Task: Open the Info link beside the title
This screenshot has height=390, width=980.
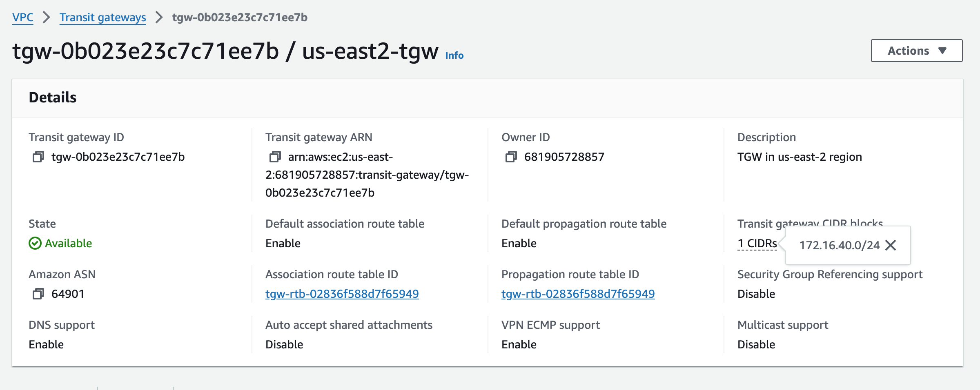Action: 454,55
